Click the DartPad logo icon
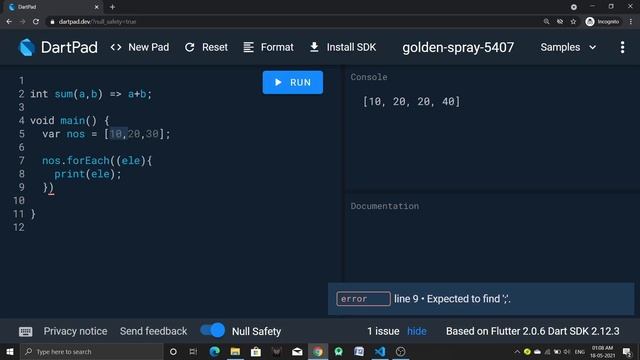 coord(27,47)
